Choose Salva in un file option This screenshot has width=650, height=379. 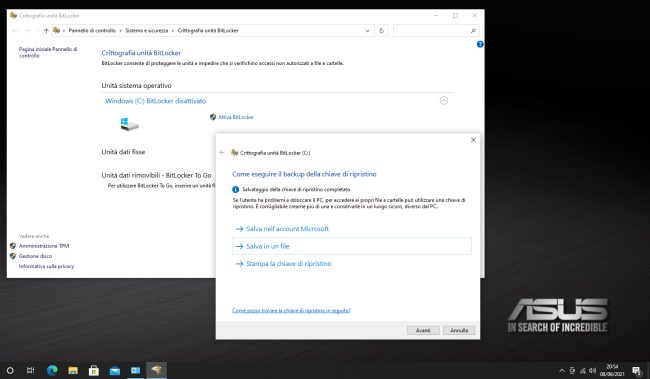352,246
